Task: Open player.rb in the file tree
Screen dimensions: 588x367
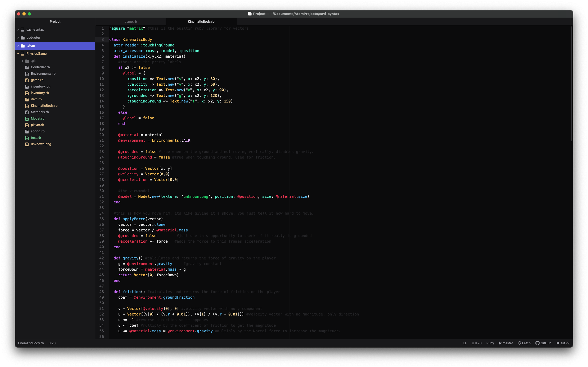Action: tap(37, 125)
